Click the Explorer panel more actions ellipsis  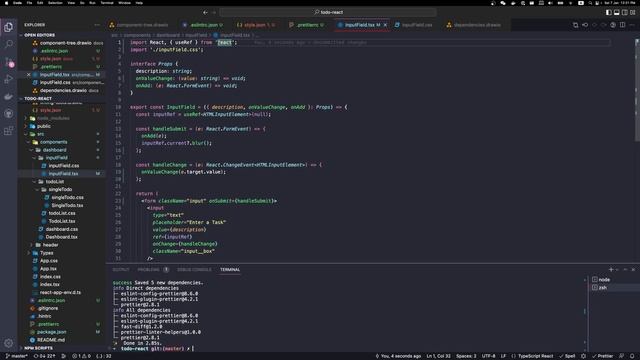click(97, 25)
